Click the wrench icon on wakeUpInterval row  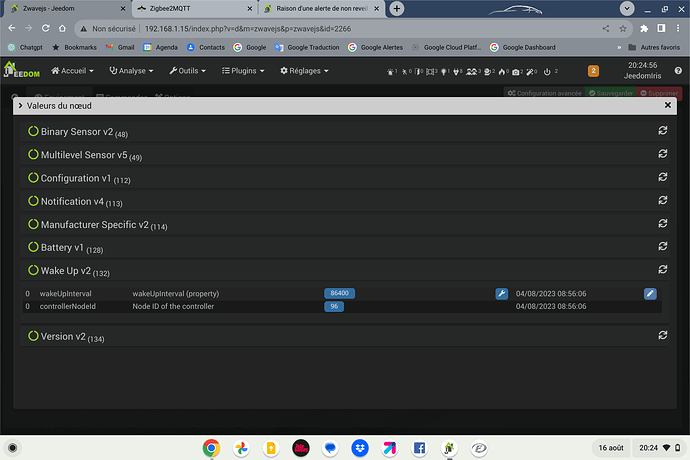pos(501,294)
